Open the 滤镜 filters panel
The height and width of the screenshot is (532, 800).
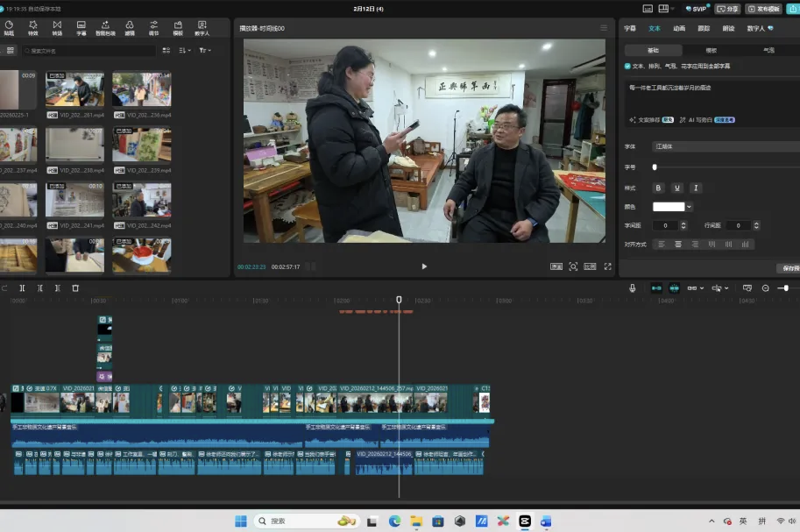pos(130,27)
